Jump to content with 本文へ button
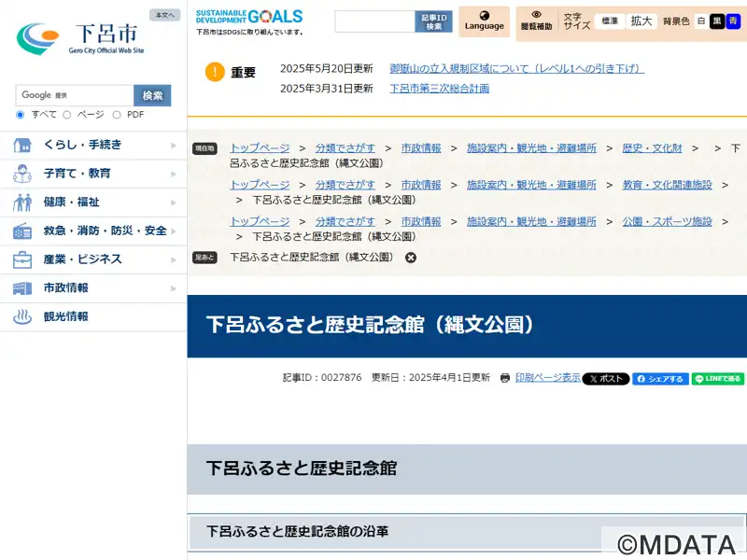The image size is (747, 560). pyautogui.click(x=165, y=15)
